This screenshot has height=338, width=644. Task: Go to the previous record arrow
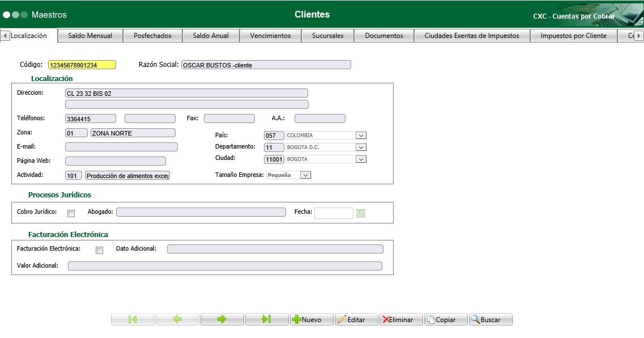click(x=177, y=320)
